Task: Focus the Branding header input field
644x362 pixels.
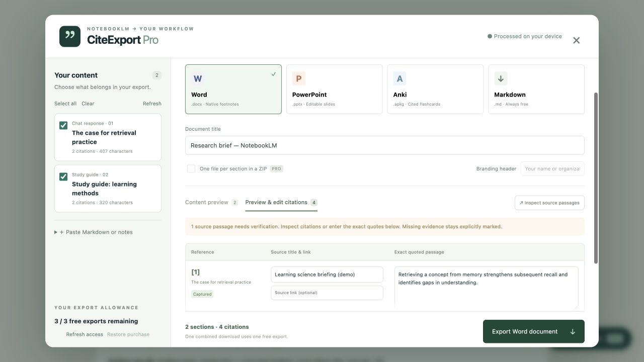Action: pos(552,168)
